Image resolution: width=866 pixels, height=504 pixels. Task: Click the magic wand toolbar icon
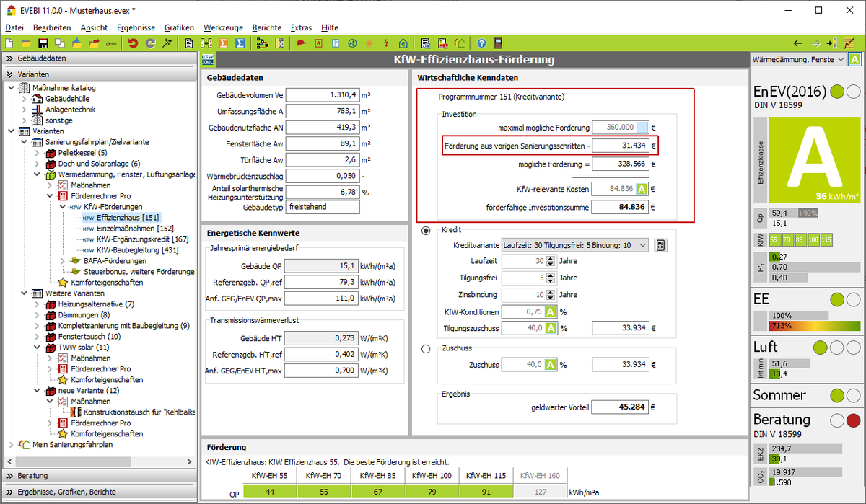(x=167, y=43)
